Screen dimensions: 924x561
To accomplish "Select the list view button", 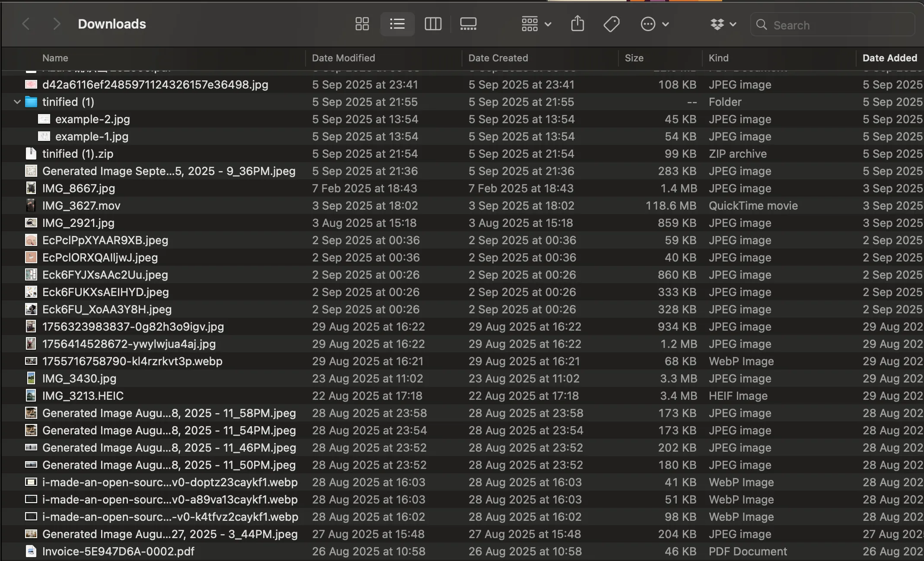I will pyautogui.click(x=397, y=24).
